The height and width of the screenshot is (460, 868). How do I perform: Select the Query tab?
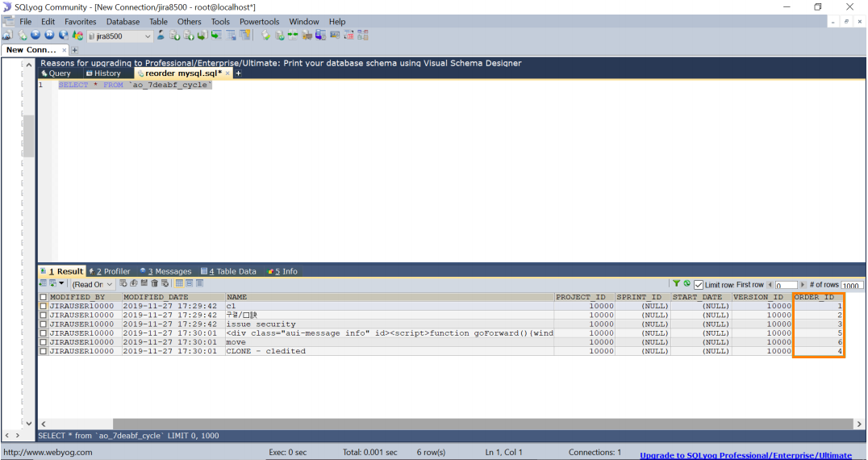56,73
